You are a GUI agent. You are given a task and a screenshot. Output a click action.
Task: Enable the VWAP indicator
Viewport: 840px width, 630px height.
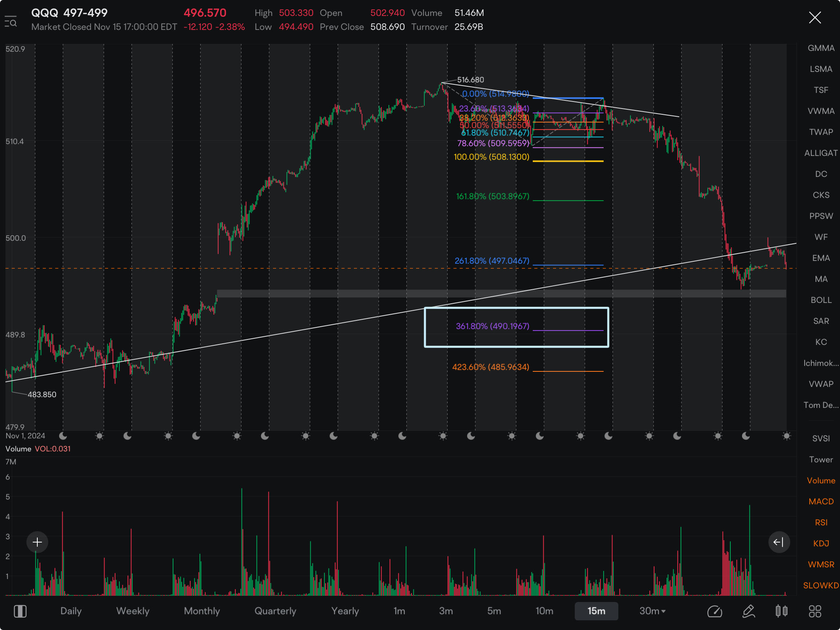pyautogui.click(x=821, y=384)
